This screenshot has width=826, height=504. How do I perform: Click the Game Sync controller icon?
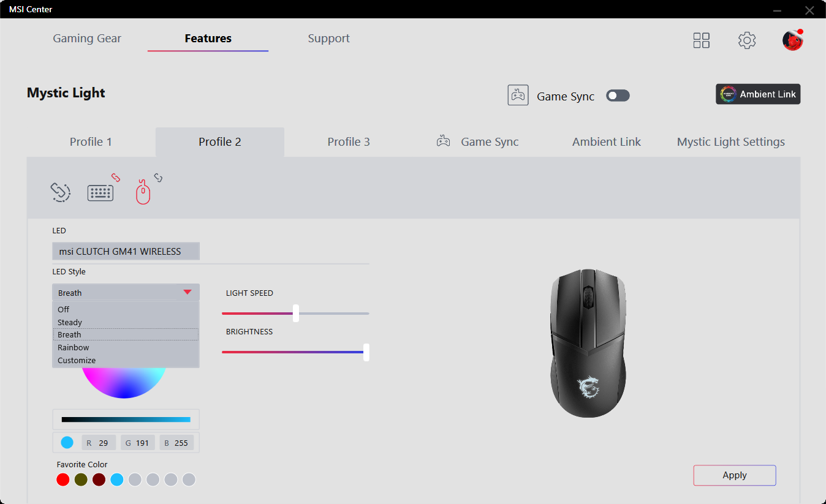(x=518, y=96)
